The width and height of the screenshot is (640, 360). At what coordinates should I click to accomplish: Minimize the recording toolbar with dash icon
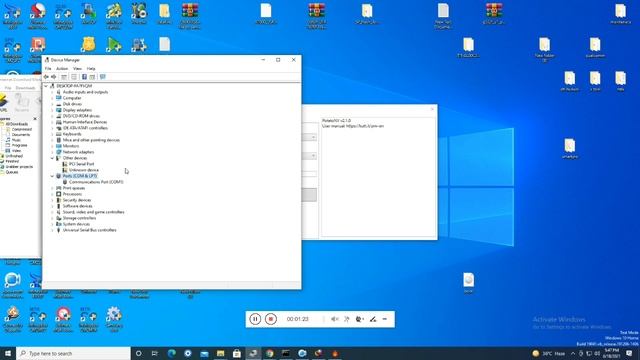(384, 319)
